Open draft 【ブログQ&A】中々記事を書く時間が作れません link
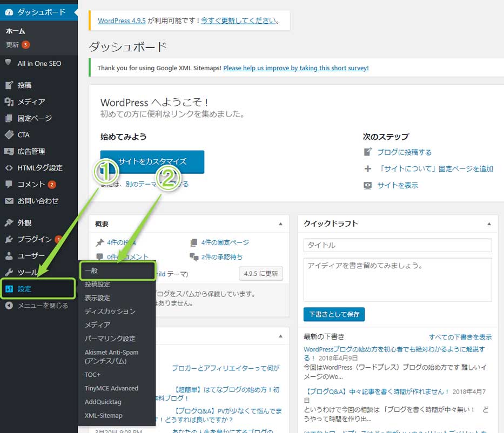Screen dimensions: 504x433 click(x=376, y=391)
